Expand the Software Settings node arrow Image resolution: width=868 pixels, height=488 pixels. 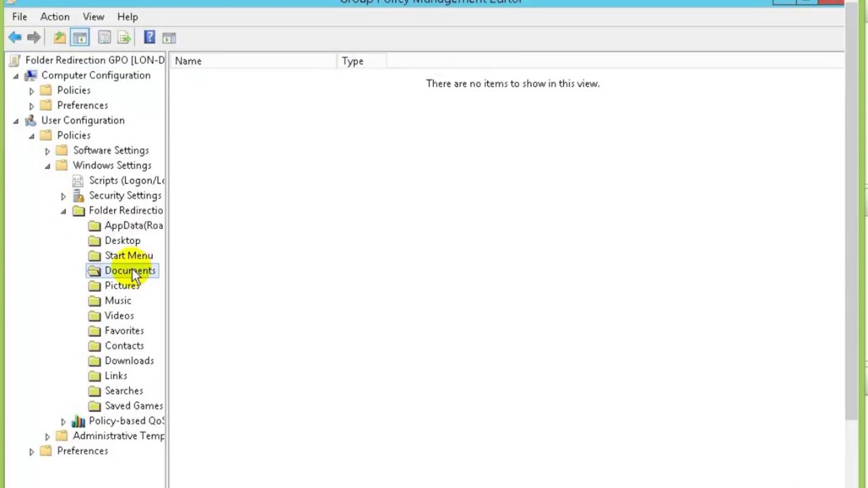click(47, 150)
